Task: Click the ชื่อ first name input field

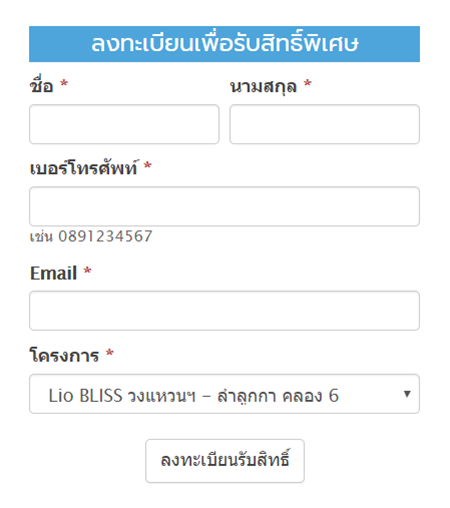Action: tap(124, 124)
